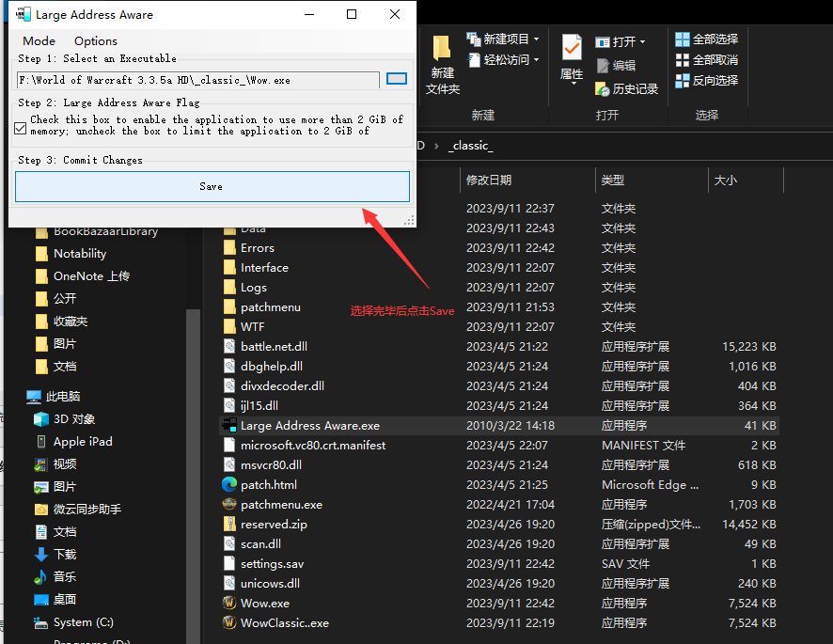
Task: Close the Large Address Aware window
Action: pos(395,14)
